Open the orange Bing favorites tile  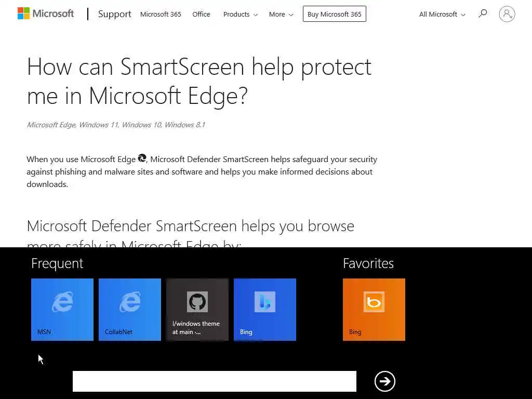(374, 310)
